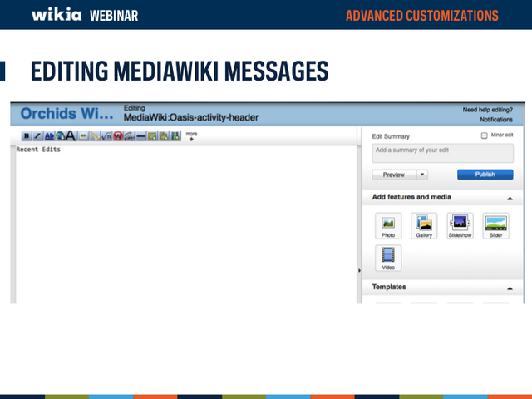This screenshot has width=532, height=399.
Task: Check the Minor edit checkbox
Action: [484, 135]
